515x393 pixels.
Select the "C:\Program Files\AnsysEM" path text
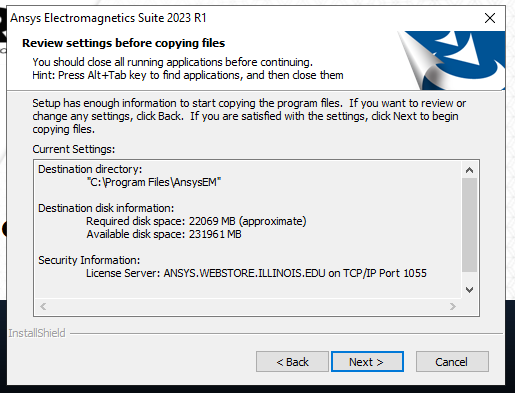coord(154,182)
